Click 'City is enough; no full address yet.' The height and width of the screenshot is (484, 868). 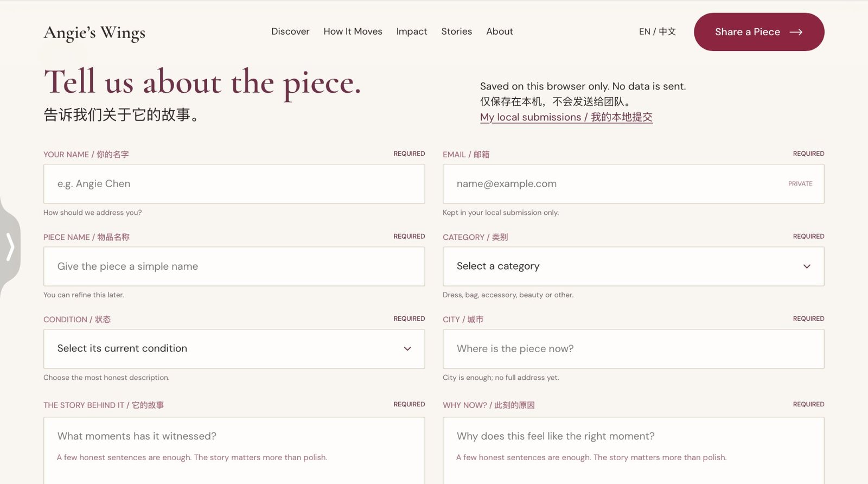(x=501, y=378)
